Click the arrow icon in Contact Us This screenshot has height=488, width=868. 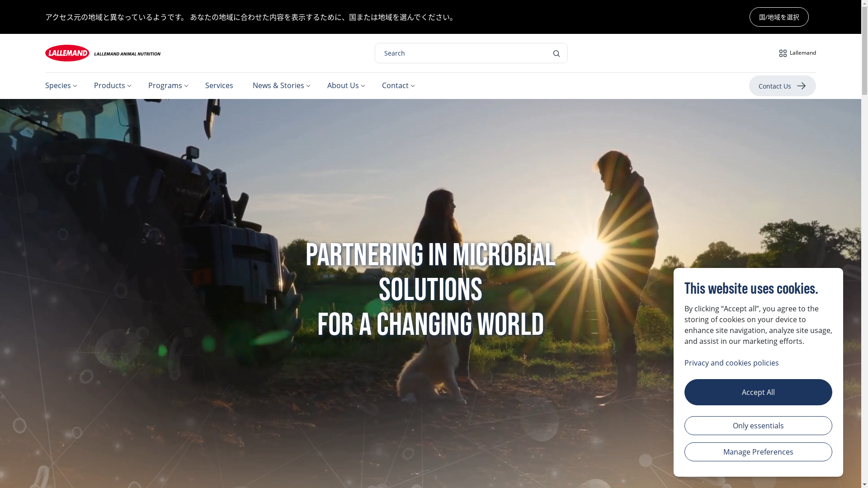click(801, 86)
